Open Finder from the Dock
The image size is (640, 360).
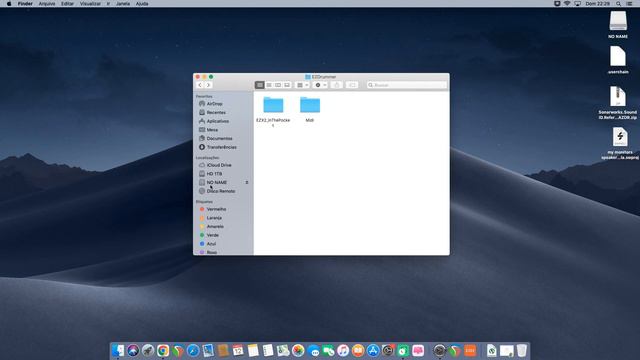coord(118,351)
